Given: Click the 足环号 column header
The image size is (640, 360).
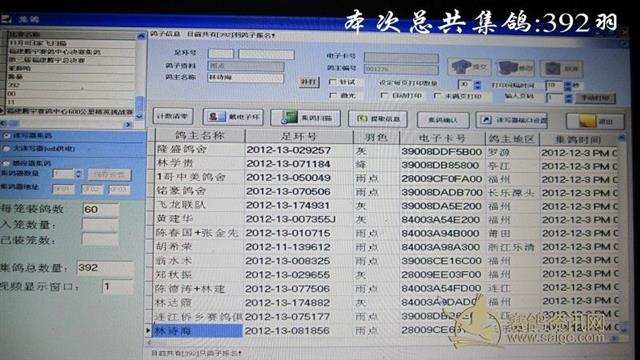Looking at the screenshot, I should pos(299,136).
